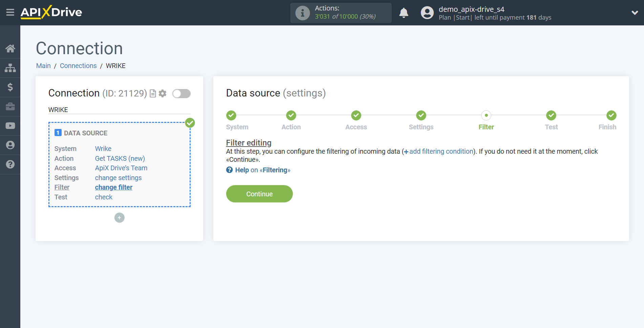Click the Test step checkmark

[551, 115]
